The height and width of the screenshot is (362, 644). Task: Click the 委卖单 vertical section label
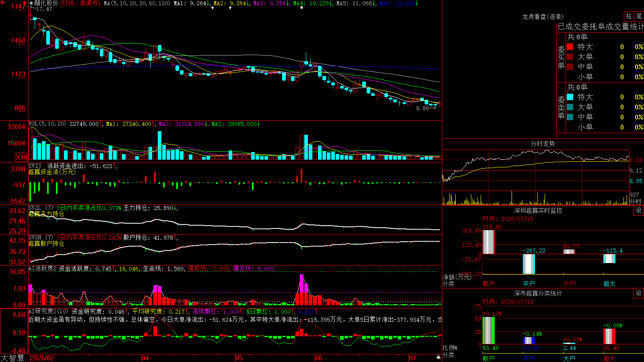point(561,107)
